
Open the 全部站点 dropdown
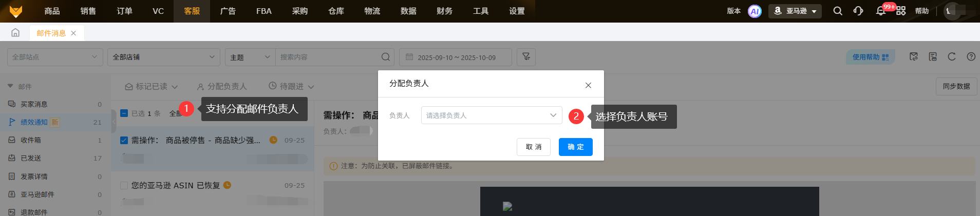(x=55, y=57)
